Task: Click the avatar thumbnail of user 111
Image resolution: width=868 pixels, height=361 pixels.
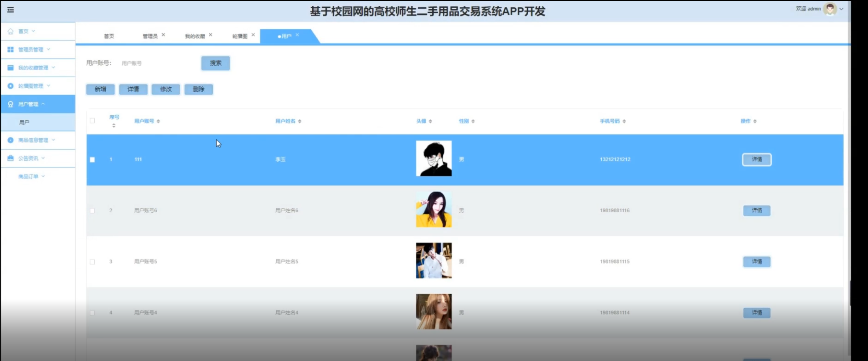Action: coord(434,158)
